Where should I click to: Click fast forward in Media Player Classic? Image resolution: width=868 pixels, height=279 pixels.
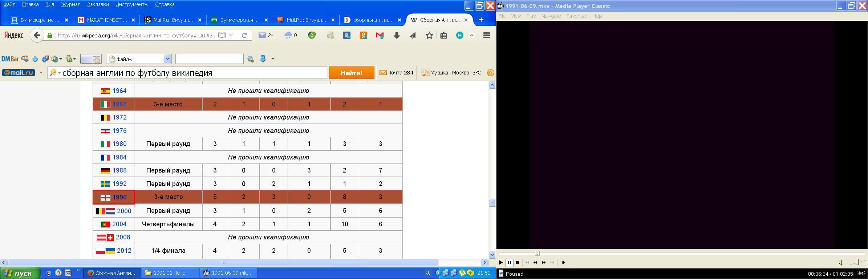click(544, 262)
